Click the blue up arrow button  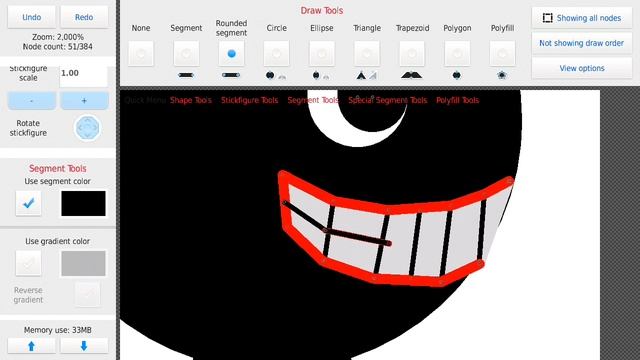point(31,346)
